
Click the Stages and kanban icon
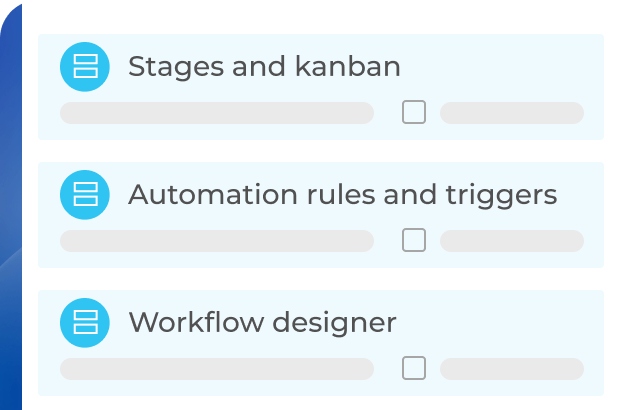85,66
